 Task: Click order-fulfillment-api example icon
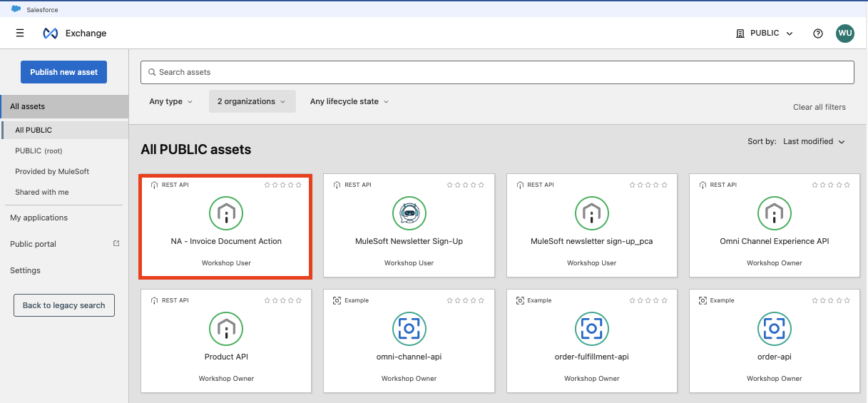592,328
